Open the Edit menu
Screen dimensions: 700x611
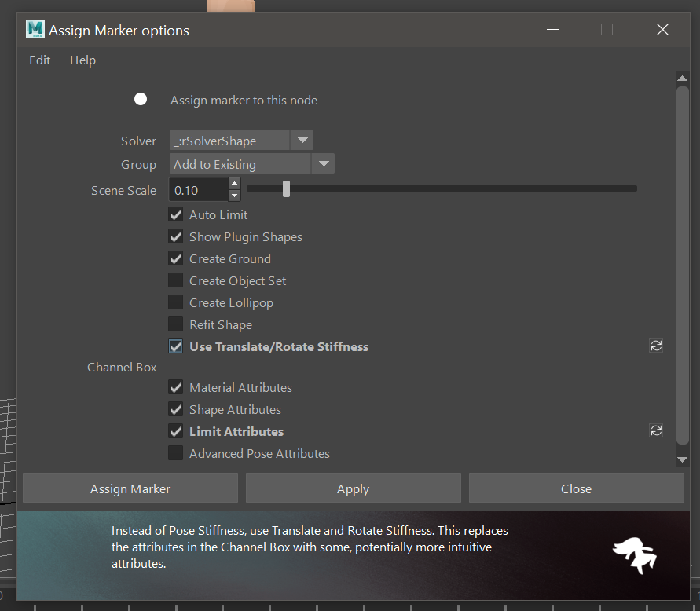40,60
